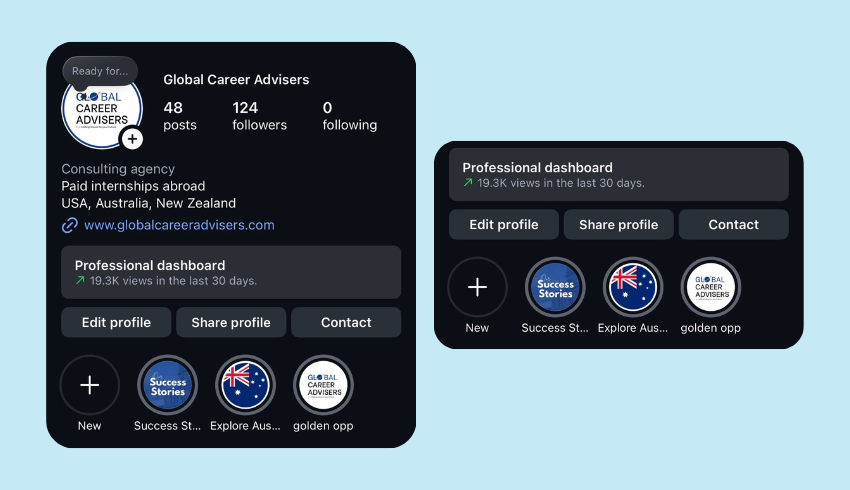Open the www.globalcareeradvisers.com link

179,225
